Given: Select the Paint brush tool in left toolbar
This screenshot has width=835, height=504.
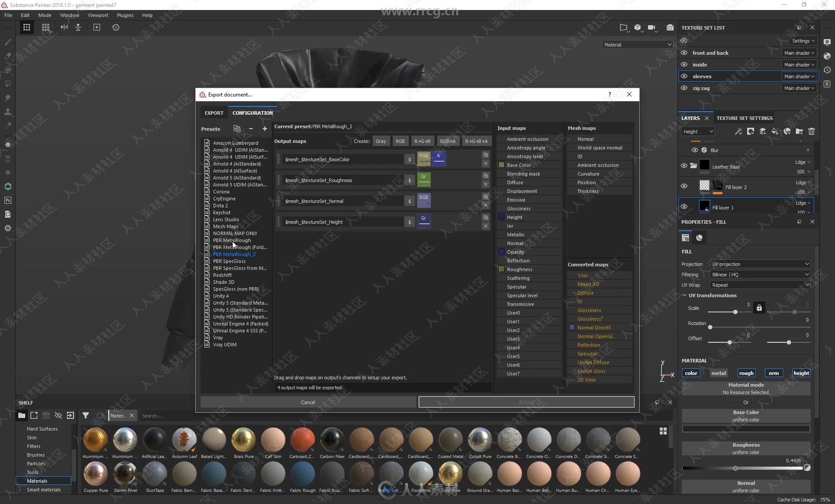Looking at the screenshot, I should pos(7,42).
